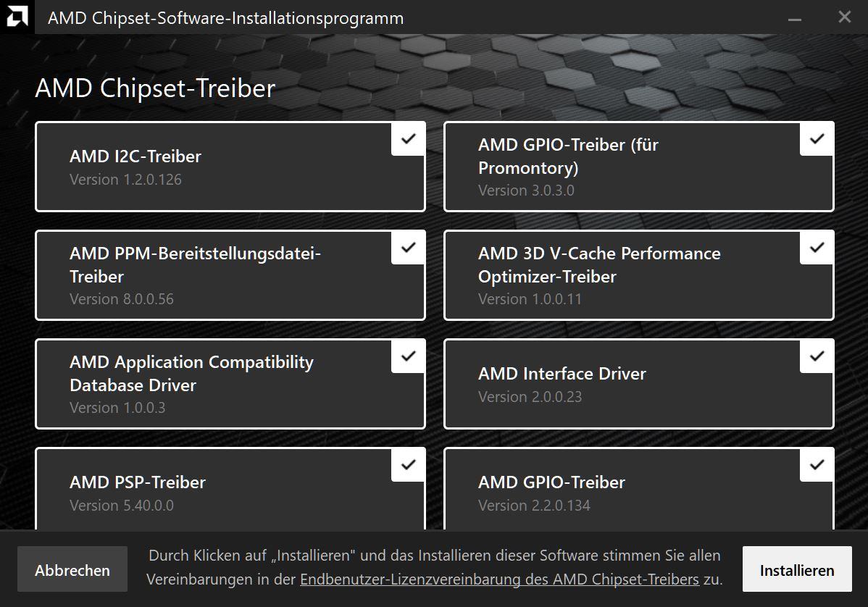Deselect AMD PPM-Bereitstellungsdatei-Treiber checkmark
This screenshot has width=868, height=607.
click(x=408, y=247)
